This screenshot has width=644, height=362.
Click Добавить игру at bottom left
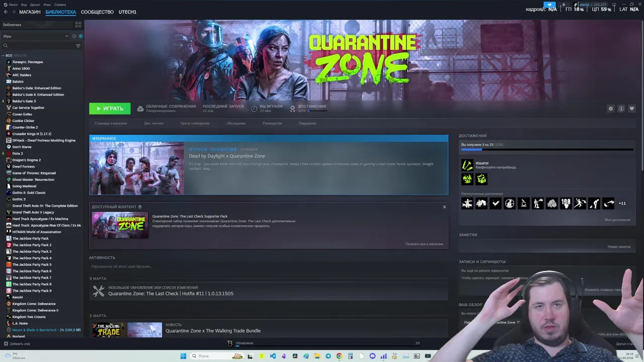[x=18, y=344]
